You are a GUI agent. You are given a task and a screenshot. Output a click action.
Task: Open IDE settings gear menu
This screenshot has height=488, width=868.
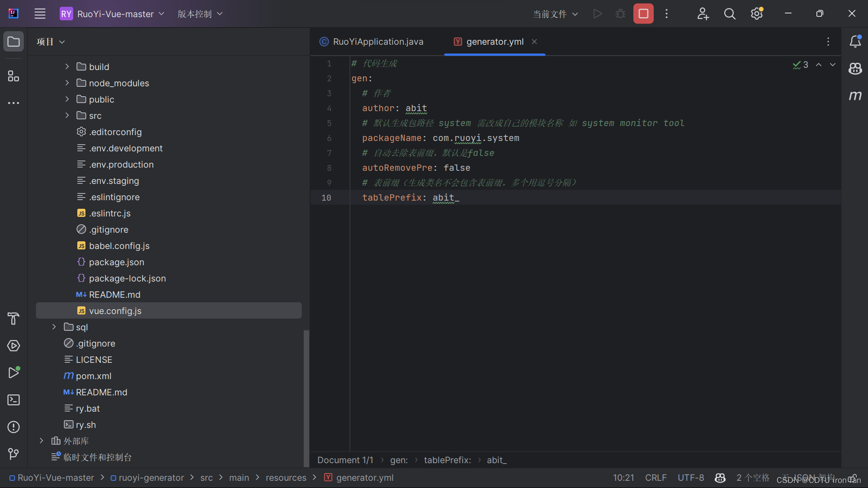[x=757, y=14]
